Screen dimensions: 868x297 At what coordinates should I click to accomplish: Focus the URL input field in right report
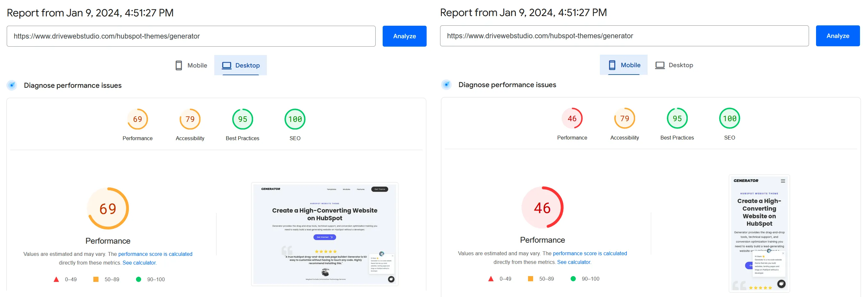coord(624,36)
